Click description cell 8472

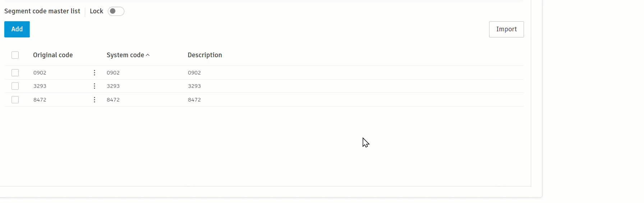click(x=194, y=100)
